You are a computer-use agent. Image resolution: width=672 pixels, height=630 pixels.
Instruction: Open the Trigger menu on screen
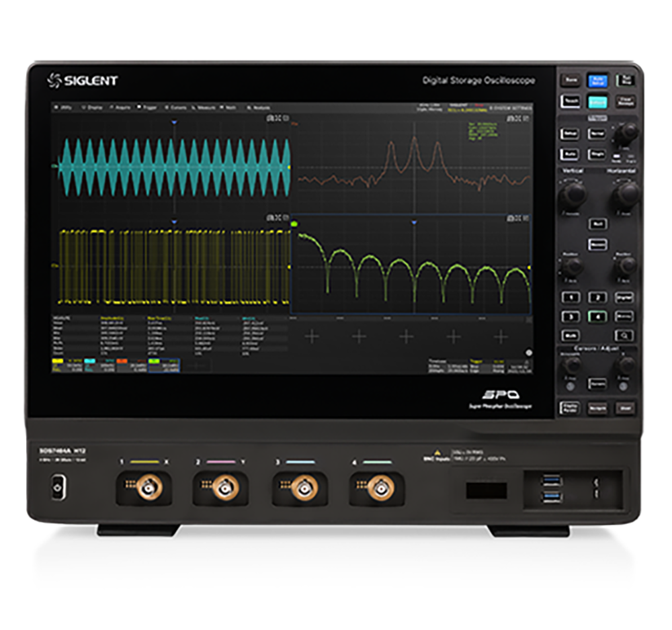click(147, 107)
